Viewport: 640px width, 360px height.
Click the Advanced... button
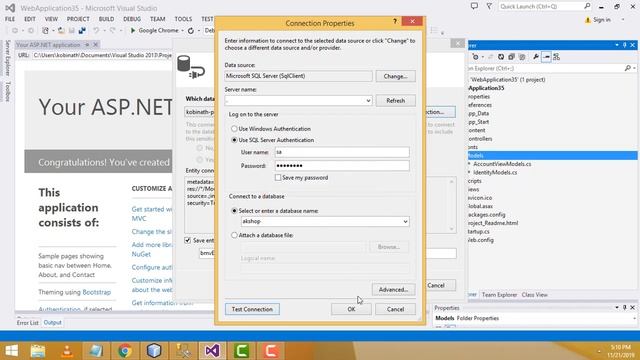[393, 289]
